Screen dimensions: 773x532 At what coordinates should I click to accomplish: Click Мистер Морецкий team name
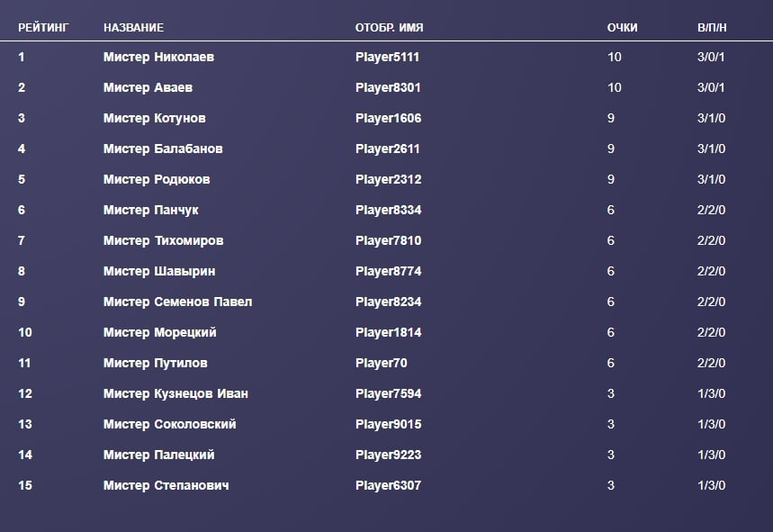(x=159, y=332)
